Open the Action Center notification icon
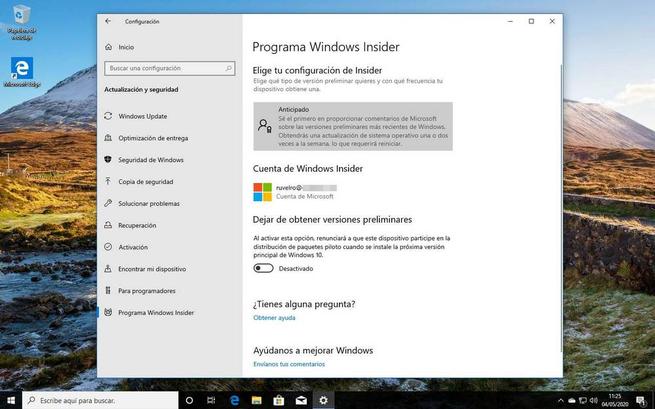Image resolution: width=655 pixels, height=409 pixels. click(x=641, y=401)
